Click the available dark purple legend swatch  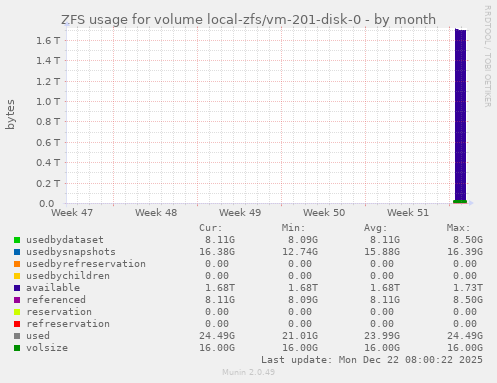point(17,288)
